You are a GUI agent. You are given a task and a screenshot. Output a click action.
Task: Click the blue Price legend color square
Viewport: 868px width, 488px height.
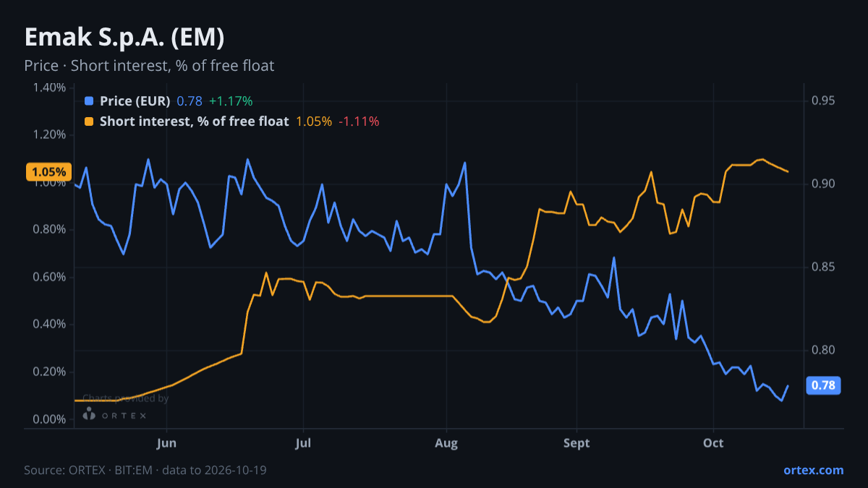pos(89,101)
